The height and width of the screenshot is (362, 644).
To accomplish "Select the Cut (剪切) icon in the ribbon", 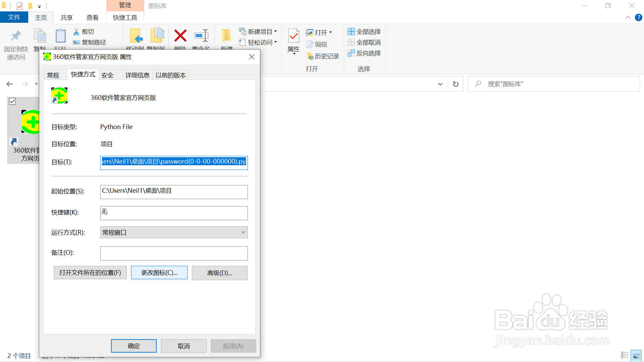I will 77,31.
